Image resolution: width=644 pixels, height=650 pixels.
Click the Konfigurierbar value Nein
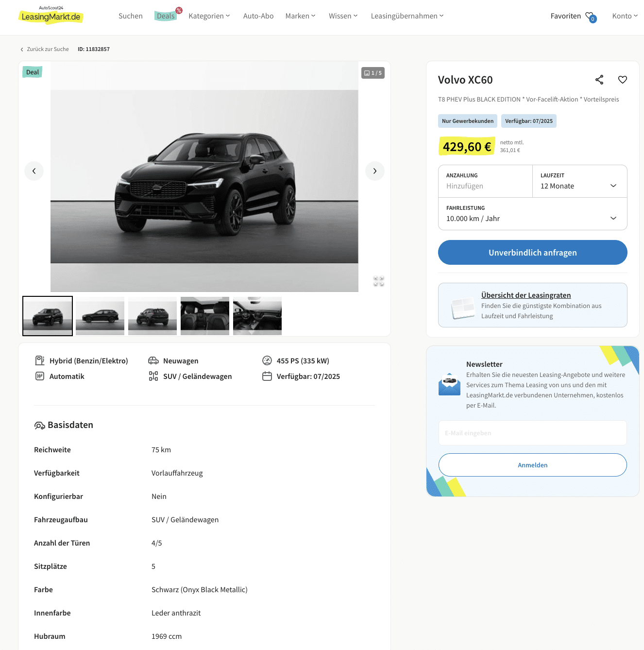coord(159,496)
